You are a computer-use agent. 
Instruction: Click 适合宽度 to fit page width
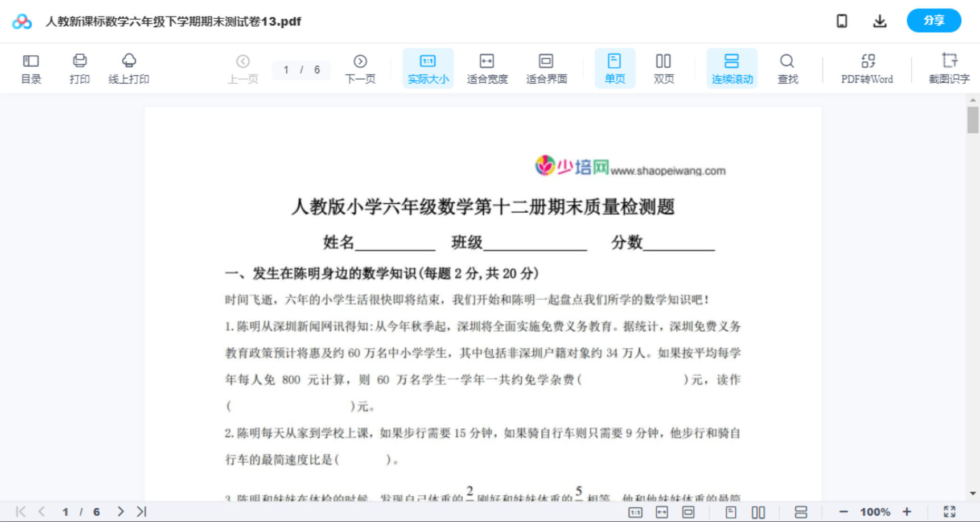[487, 68]
